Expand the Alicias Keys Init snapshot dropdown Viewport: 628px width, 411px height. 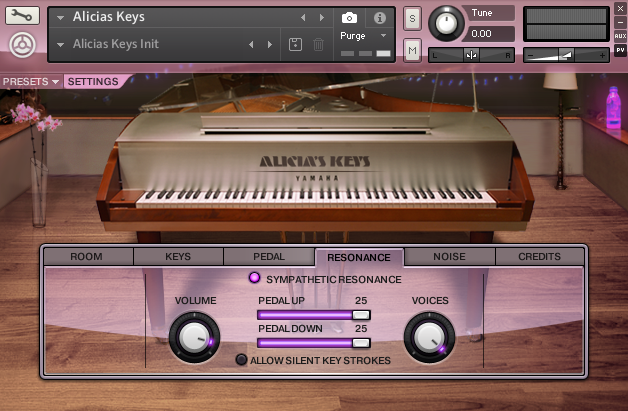(60, 45)
